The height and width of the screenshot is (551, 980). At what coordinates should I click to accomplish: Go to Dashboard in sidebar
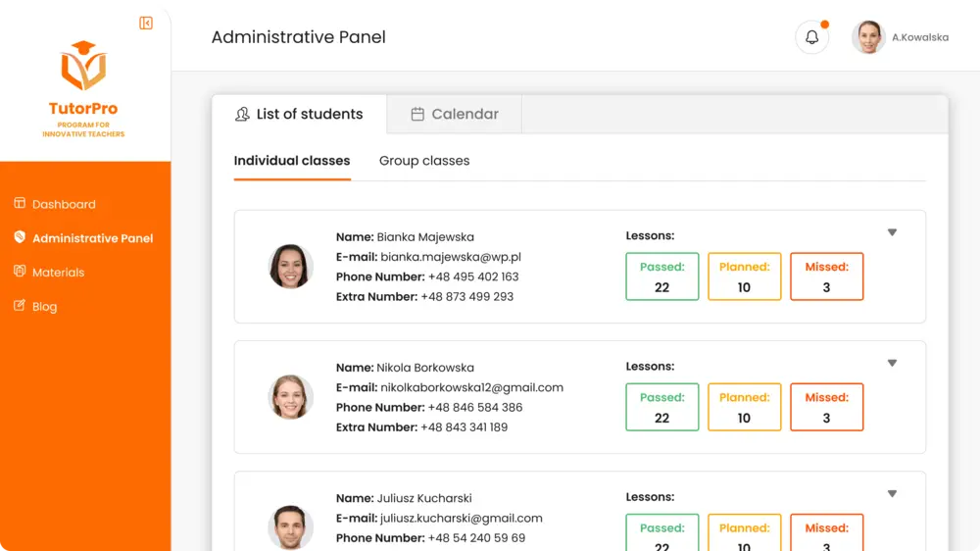64,205
